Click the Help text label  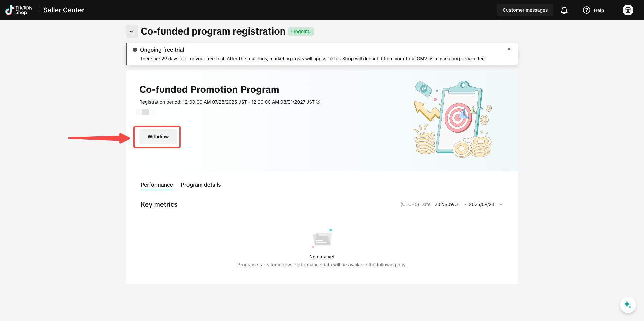click(x=599, y=10)
